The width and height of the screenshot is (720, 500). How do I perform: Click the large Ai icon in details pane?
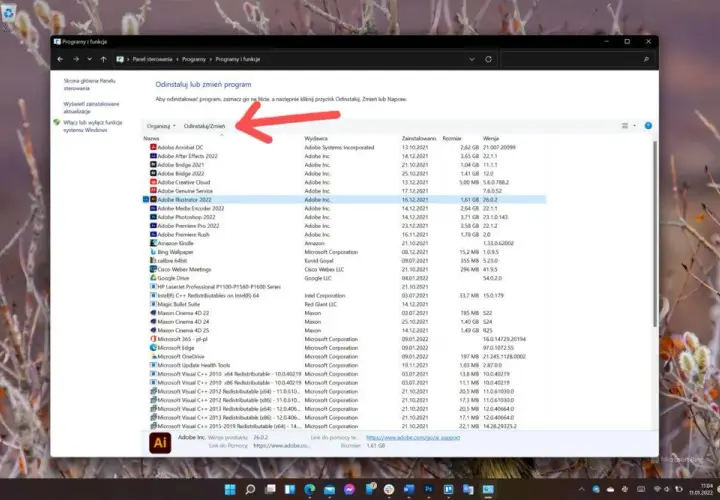[160, 443]
